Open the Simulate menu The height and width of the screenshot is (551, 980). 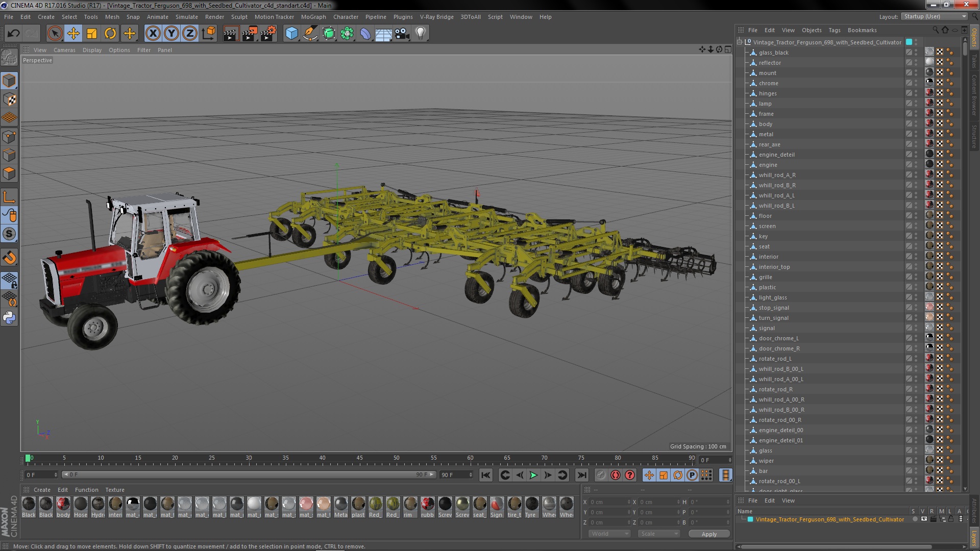[186, 17]
